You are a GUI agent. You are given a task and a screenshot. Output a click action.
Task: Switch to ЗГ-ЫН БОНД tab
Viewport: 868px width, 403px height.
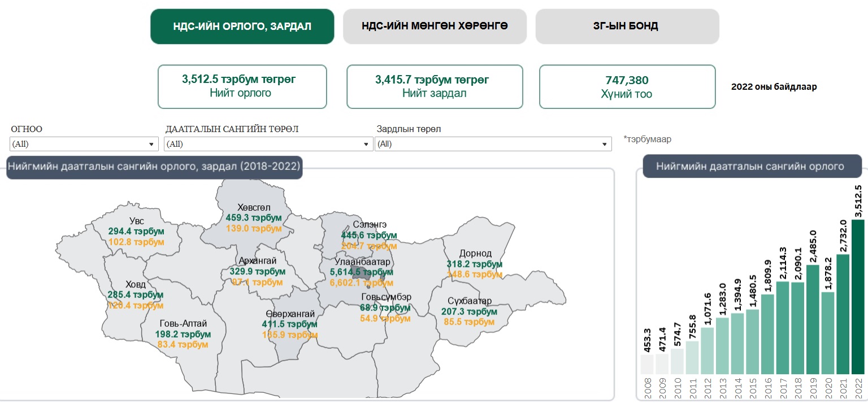(x=627, y=26)
